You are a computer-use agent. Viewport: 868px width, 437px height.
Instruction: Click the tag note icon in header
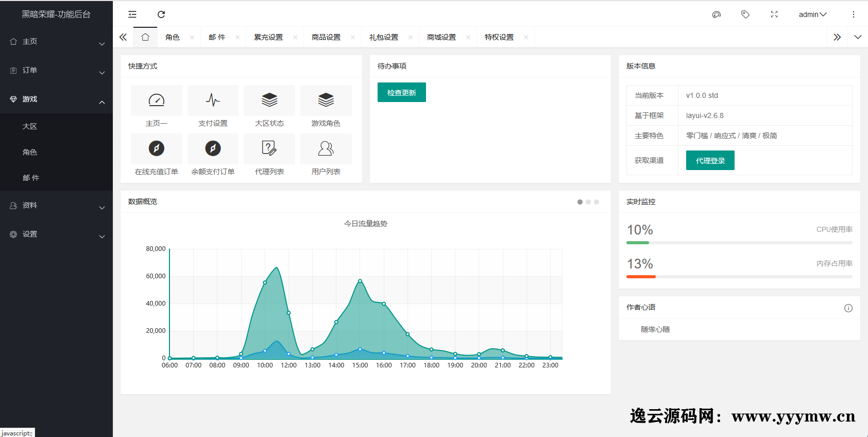[x=745, y=14]
